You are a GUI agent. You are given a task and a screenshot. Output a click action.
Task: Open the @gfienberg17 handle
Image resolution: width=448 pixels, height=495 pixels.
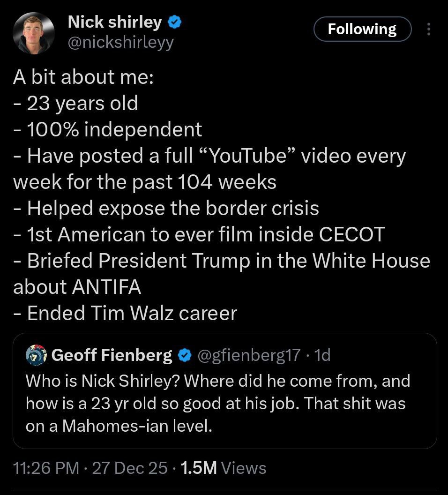248,355
